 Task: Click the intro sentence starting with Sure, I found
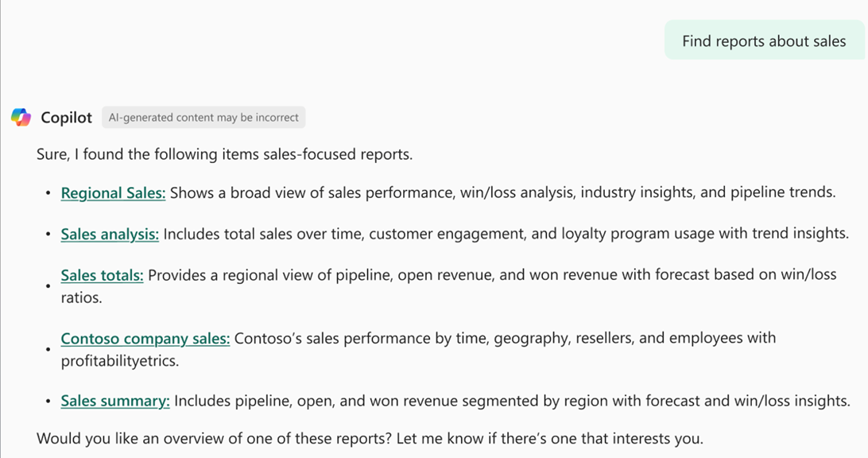[x=224, y=154]
